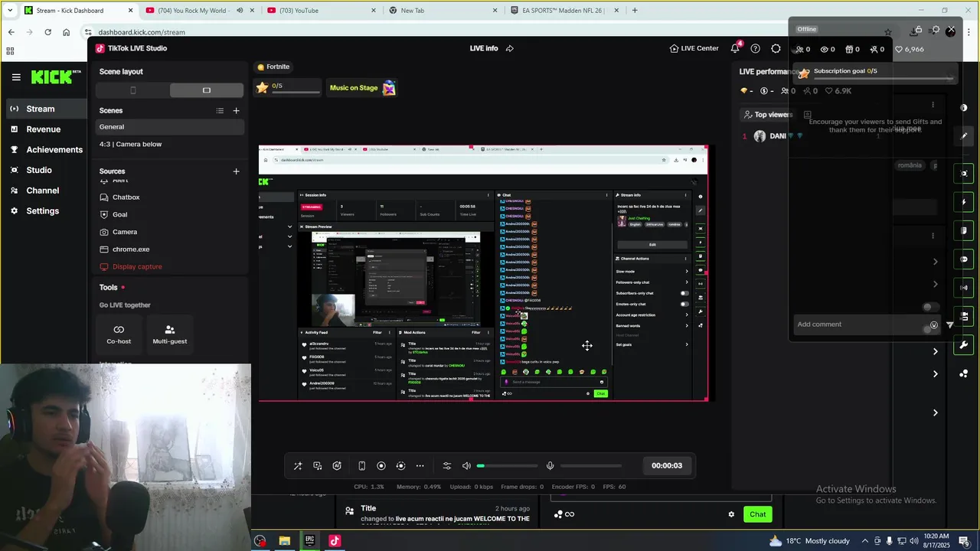Open the wrench tools quick action
The width and height of the screenshot is (980, 551).
pyautogui.click(x=964, y=345)
